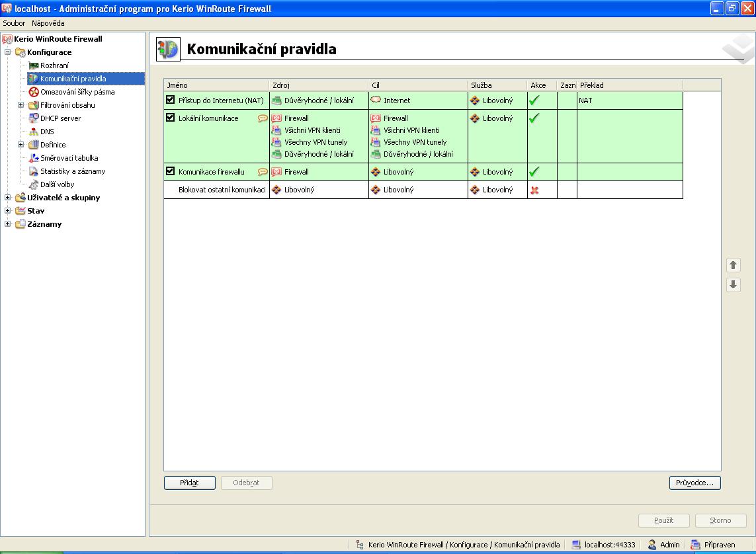The width and height of the screenshot is (756, 554).
Task: Click comment bubble icon on Komunikace firewallu rule
Action: coord(263,172)
